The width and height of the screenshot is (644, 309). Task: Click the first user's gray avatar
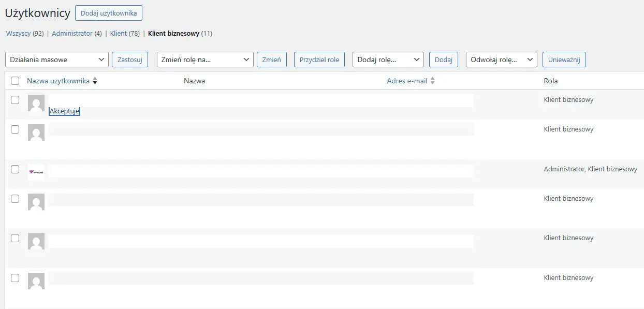pyautogui.click(x=36, y=103)
